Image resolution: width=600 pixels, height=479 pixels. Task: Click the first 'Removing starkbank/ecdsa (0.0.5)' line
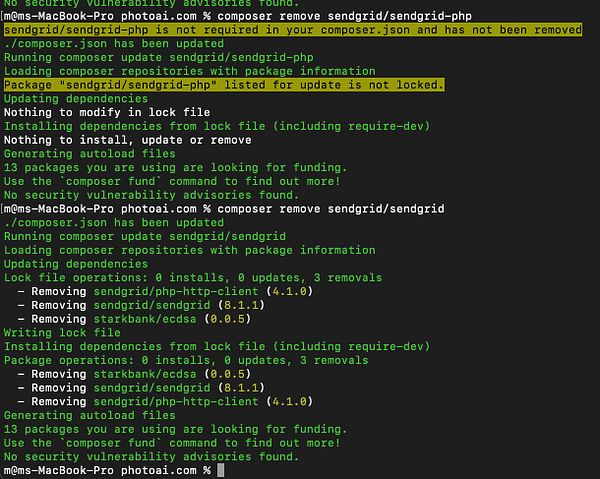pos(134,319)
